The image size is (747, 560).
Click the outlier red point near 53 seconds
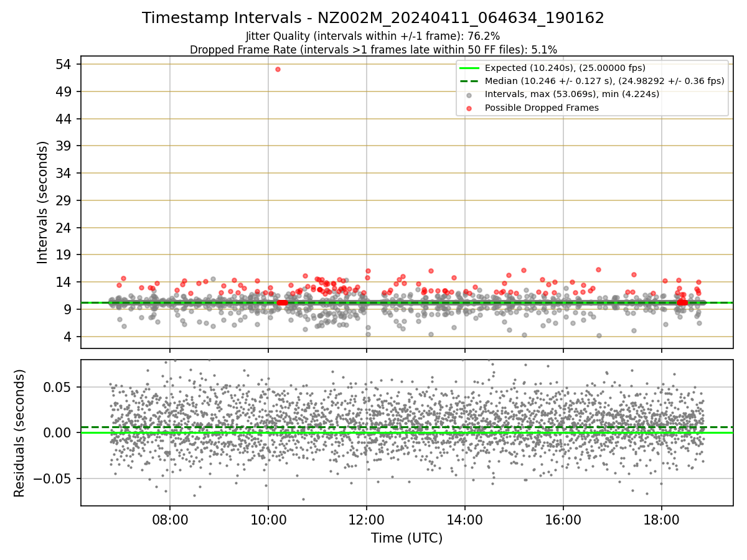click(x=278, y=69)
